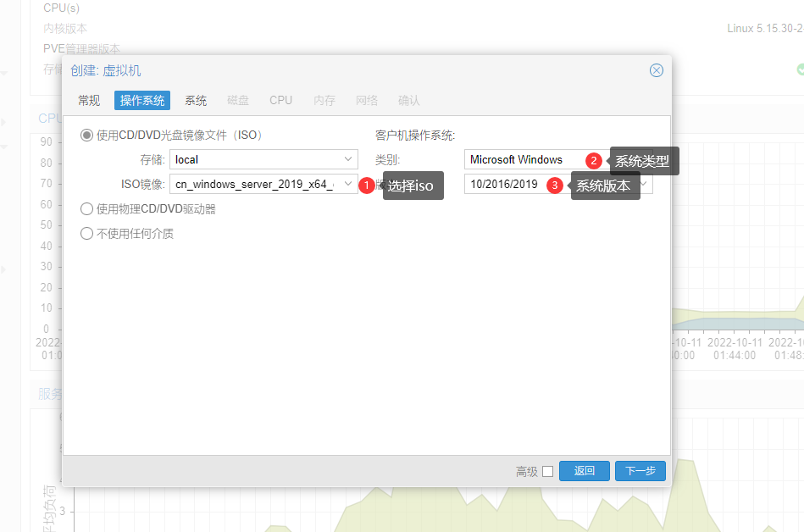Image resolution: width=804 pixels, height=532 pixels.
Task: Expand the ISO镜像 dropdown arrow
Action: pos(348,184)
